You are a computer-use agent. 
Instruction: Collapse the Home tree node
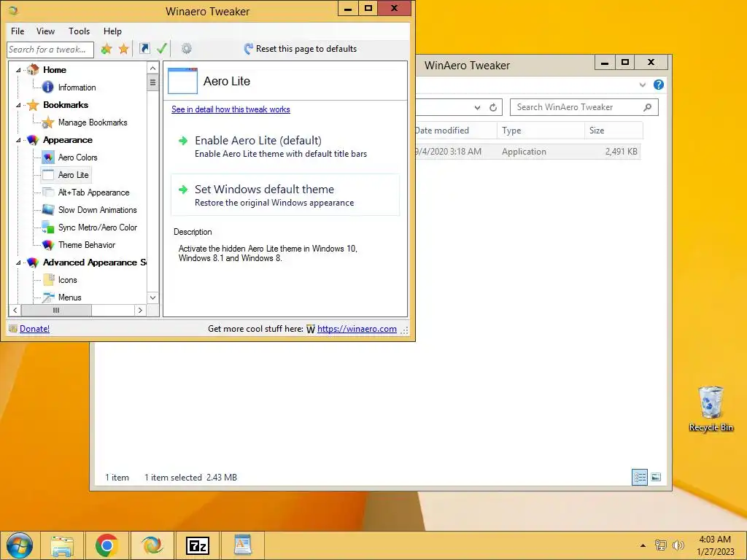(x=18, y=70)
